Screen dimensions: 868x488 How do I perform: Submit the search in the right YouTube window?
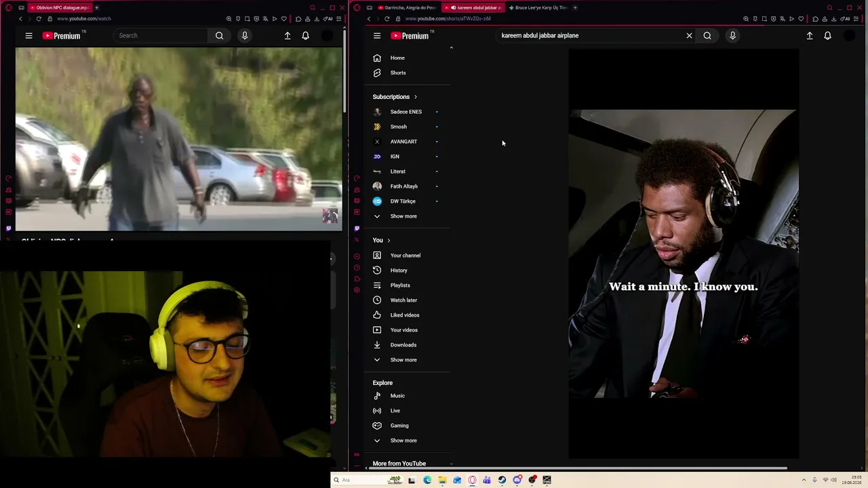(707, 35)
